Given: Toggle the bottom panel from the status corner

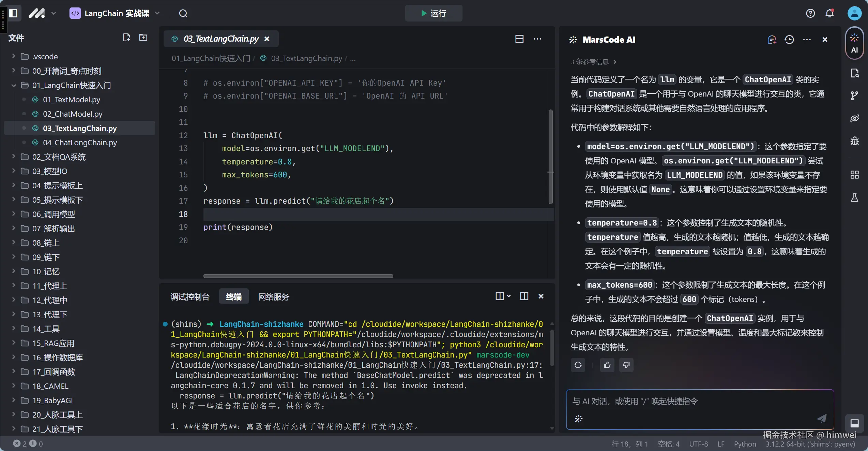Looking at the screenshot, I should 854,423.
